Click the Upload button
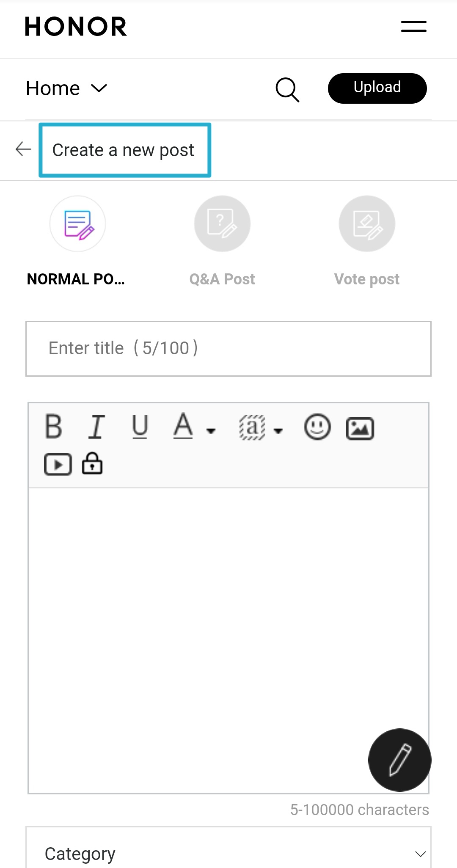The width and height of the screenshot is (457, 868). 377,88
